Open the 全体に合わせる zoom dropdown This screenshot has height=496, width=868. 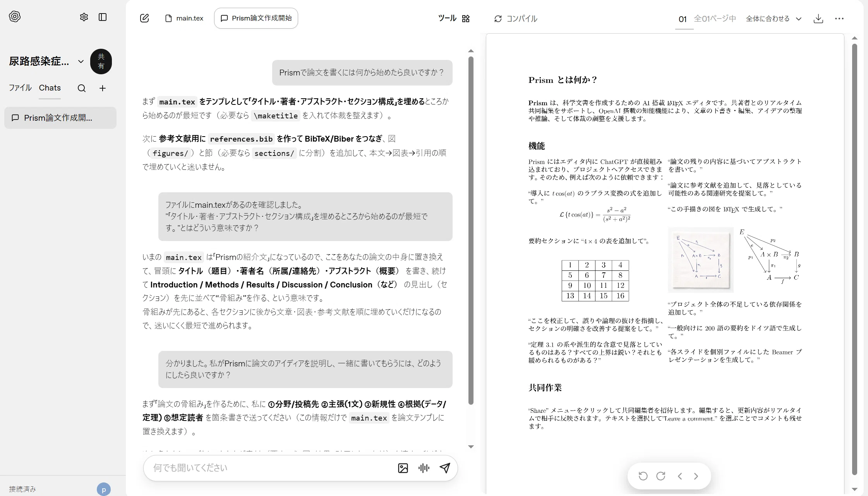click(x=774, y=19)
